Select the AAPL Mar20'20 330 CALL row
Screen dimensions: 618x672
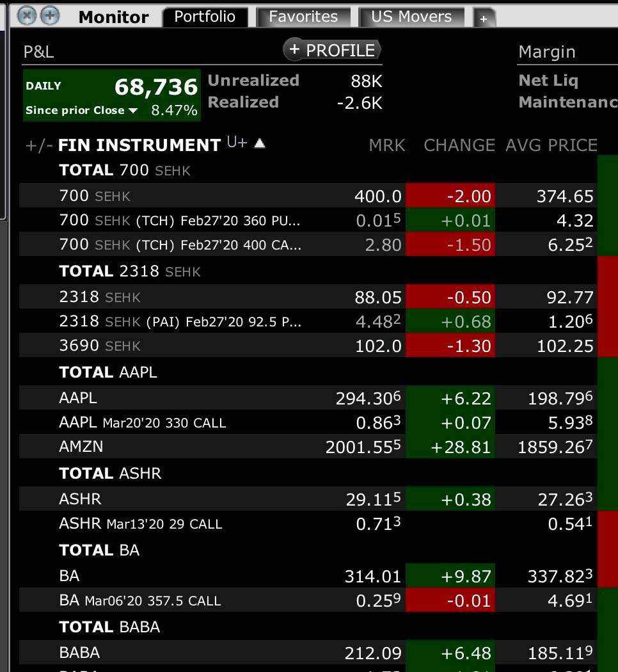[142, 422]
